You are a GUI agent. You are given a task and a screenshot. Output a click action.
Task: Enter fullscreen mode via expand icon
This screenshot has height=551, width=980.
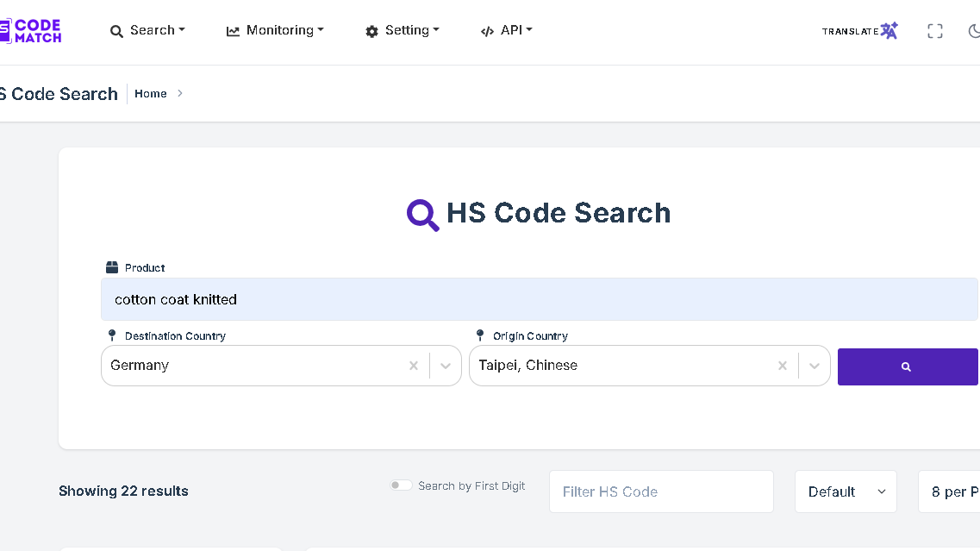pos(935,31)
